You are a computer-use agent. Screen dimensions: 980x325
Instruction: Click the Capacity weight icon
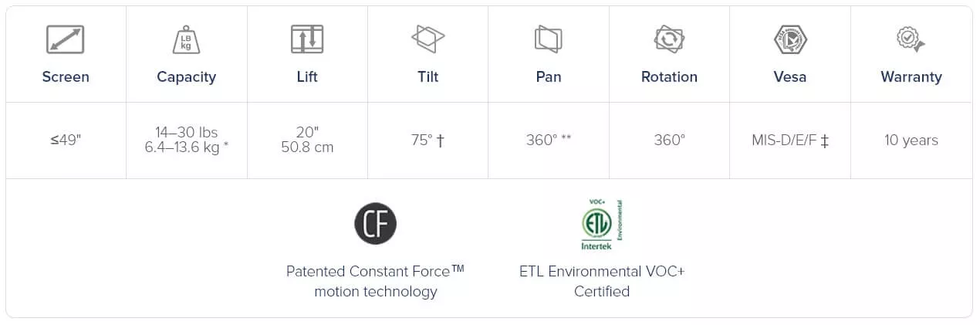[x=186, y=39]
